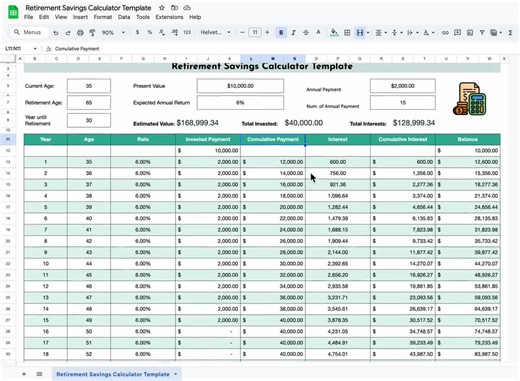
Task: Click the borders icon
Action: coord(347,33)
